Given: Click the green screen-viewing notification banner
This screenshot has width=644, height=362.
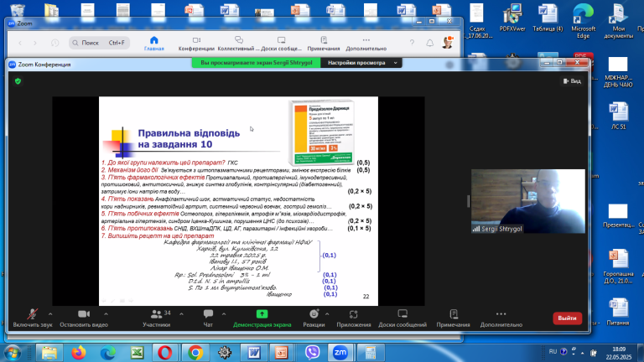Looking at the screenshot, I should click(257, 63).
